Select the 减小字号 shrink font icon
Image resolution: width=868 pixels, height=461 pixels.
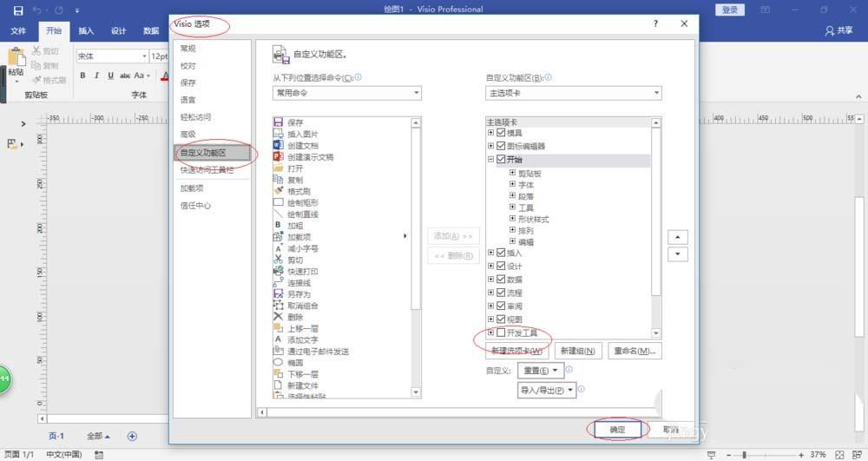[x=279, y=248]
